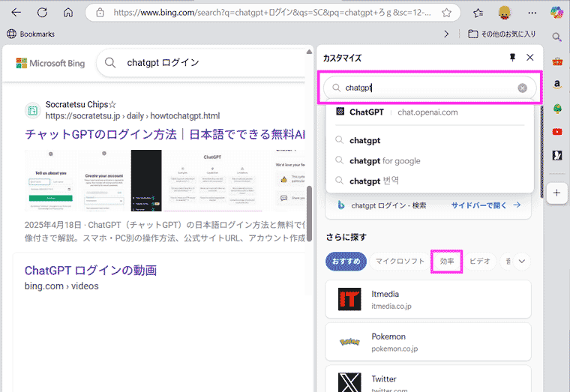The width and height of the screenshot is (570, 392).
Task: Click サイドバーで開く link
Action: click(486, 205)
